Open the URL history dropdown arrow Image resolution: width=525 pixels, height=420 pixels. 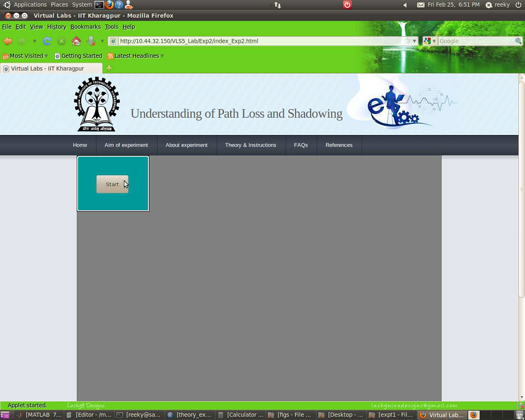tap(415, 41)
